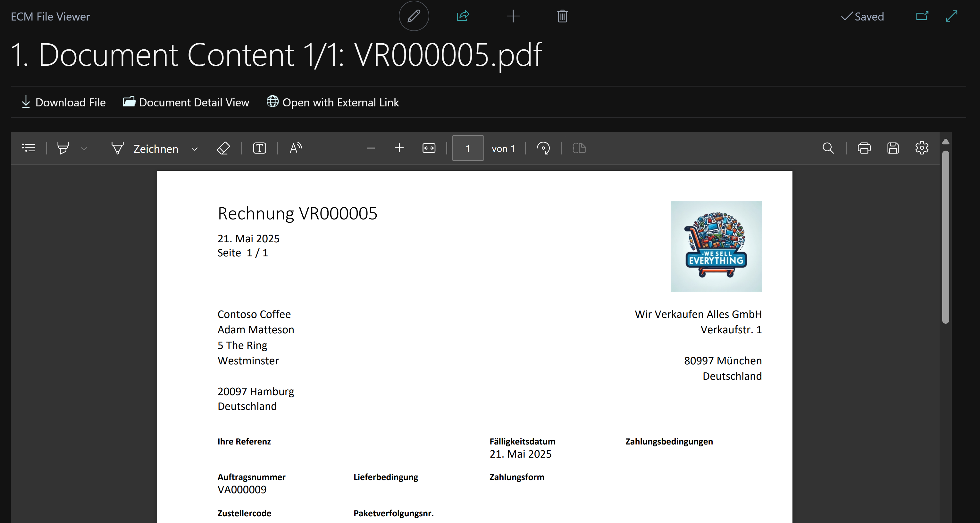Open the PDF search tool
Screen dimensions: 980x523
828,148
